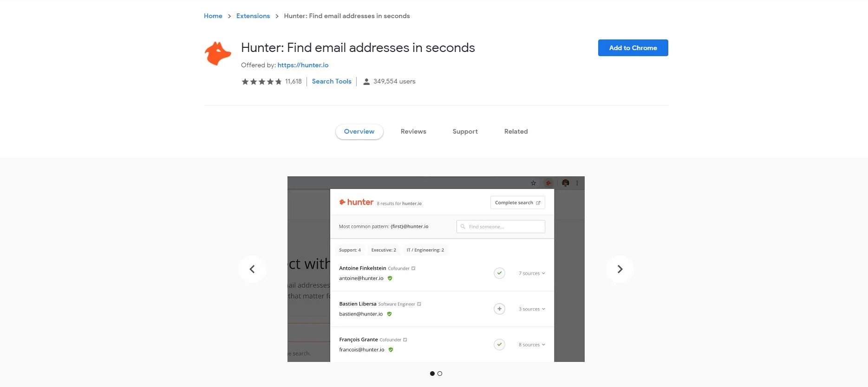Expand 8 sources dropdown
Screen dimensions: 868x387
(532, 345)
